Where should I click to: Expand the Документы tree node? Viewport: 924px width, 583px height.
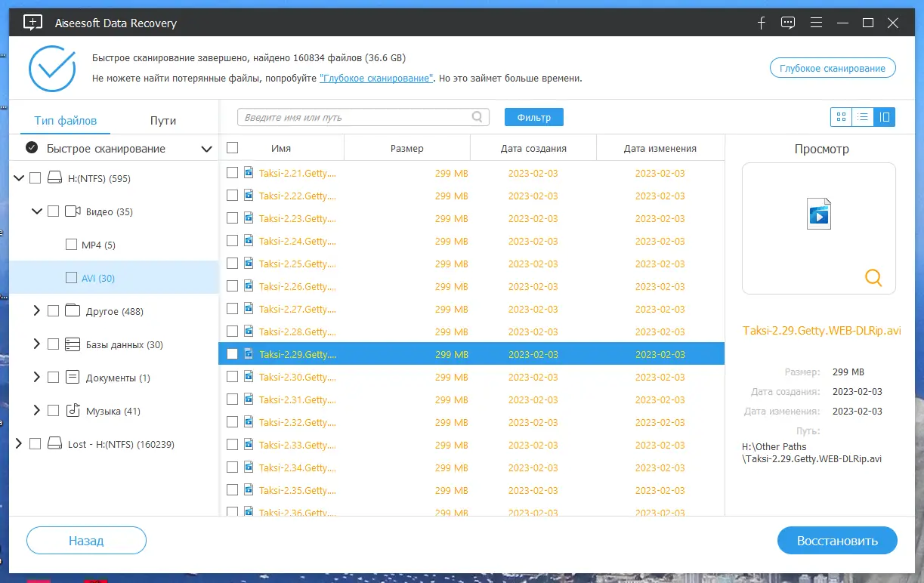[x=36, y=378]
